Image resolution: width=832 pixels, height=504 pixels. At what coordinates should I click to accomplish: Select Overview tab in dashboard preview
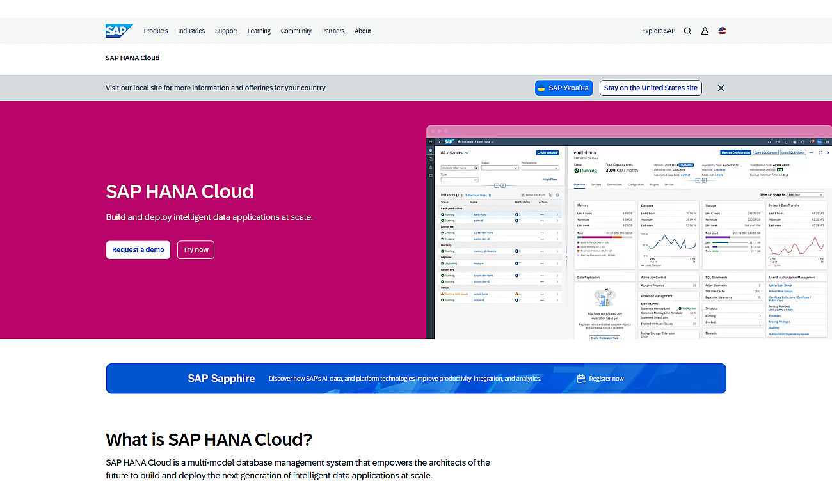(x=579, y=184)
